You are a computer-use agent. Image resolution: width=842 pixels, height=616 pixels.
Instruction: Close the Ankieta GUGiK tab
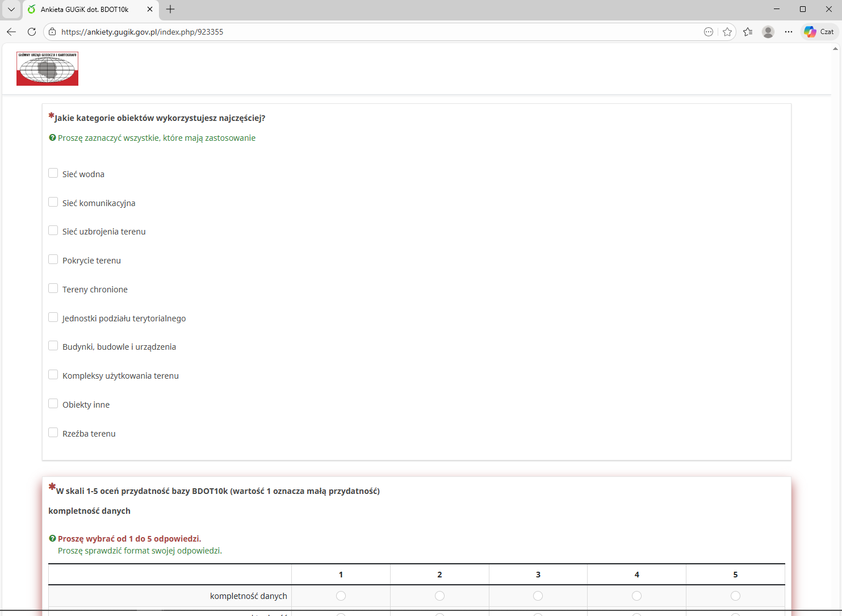tap(150, 9)
